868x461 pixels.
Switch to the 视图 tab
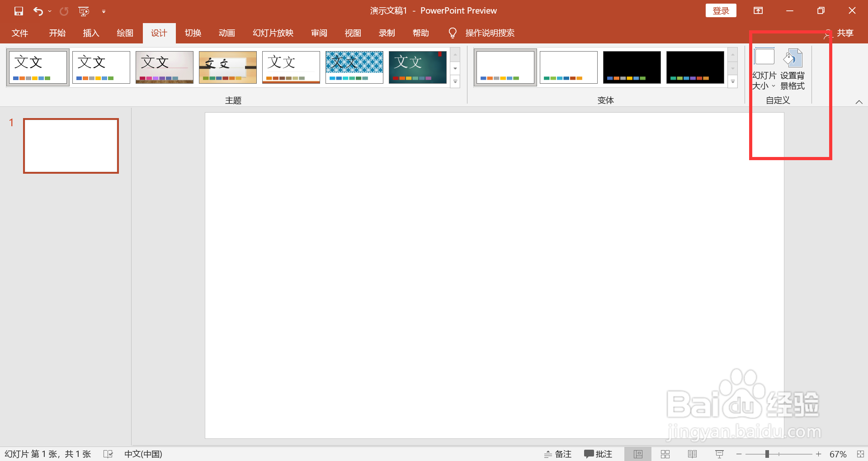coord(353,33)
